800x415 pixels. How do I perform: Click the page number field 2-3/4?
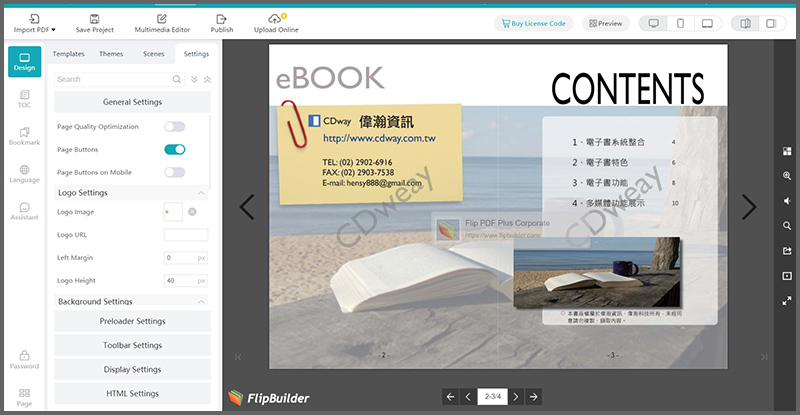[x=492, y=397]
